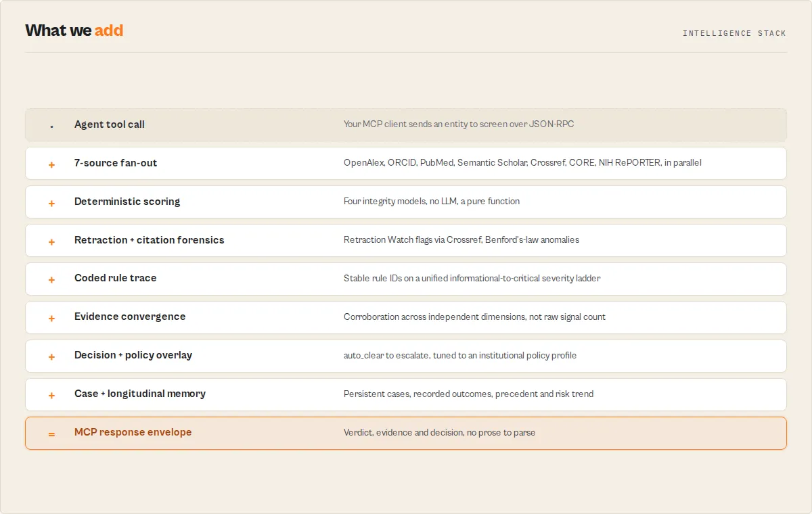The image size is (812, 514).
Task: Click the plus icon beside Deterministic scoring
Action: (51, 203)
